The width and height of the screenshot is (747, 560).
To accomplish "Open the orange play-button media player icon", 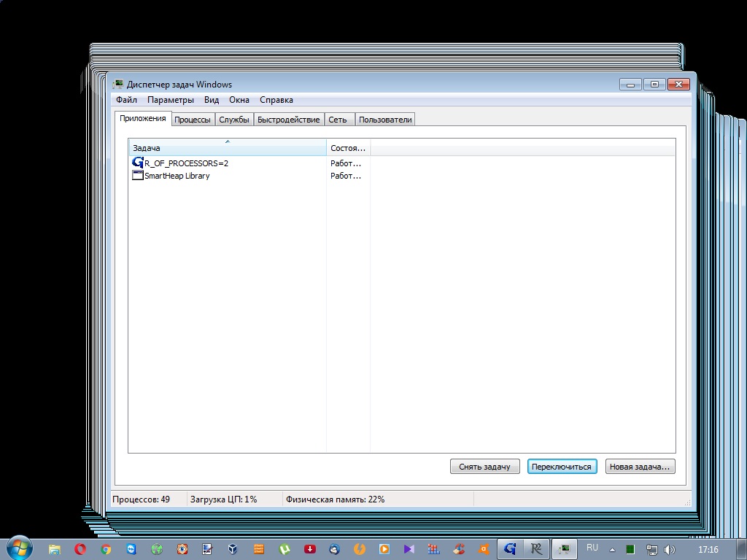I will (384, 549).
